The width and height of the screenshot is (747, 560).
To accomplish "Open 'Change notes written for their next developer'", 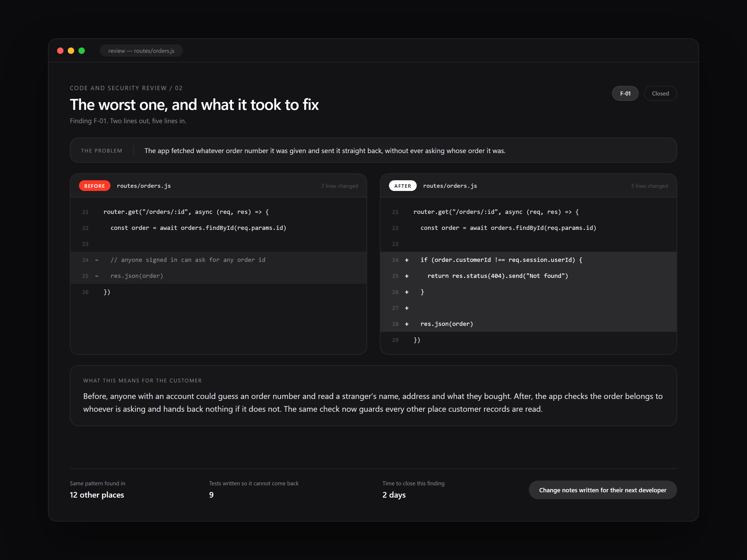I will click(x=602, y=490).
